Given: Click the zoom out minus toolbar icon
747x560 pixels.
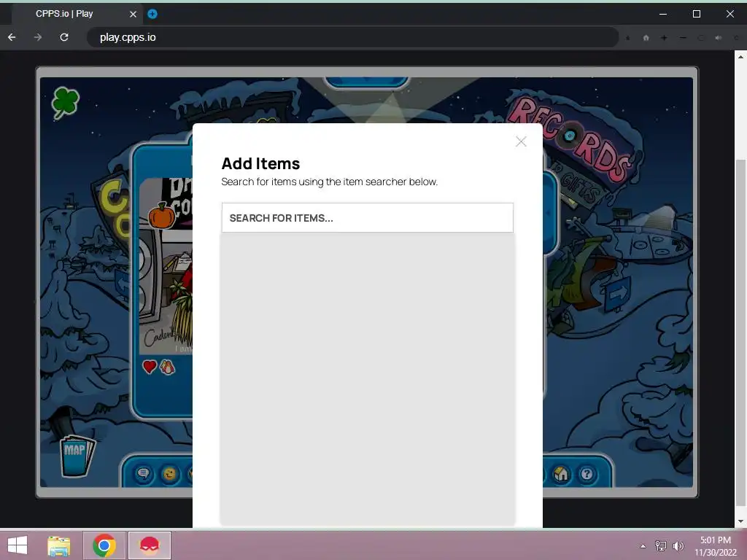Looking at the screenshot, I should [683, 38].
